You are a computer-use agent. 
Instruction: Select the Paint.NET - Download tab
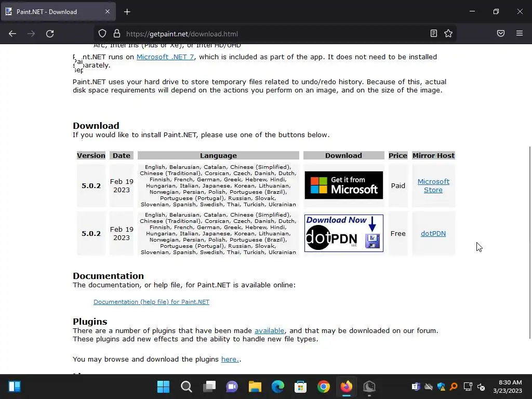coord(58,12)
